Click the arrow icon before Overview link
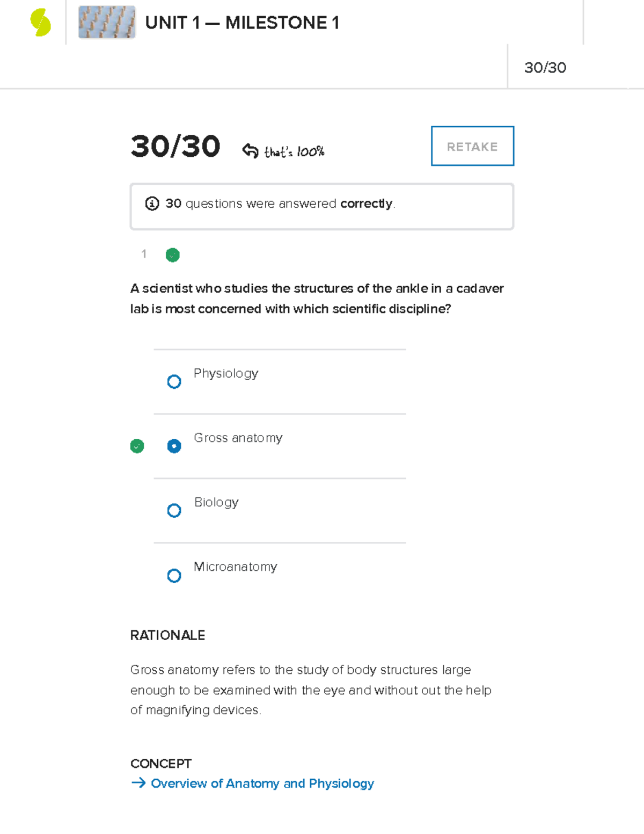The image size is (644, 834). coord(138,783)
